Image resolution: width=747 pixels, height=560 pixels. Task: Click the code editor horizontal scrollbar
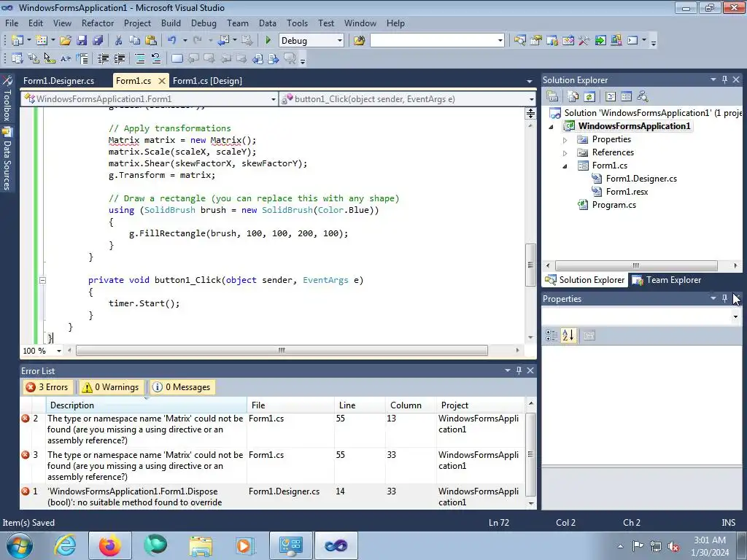282,351
